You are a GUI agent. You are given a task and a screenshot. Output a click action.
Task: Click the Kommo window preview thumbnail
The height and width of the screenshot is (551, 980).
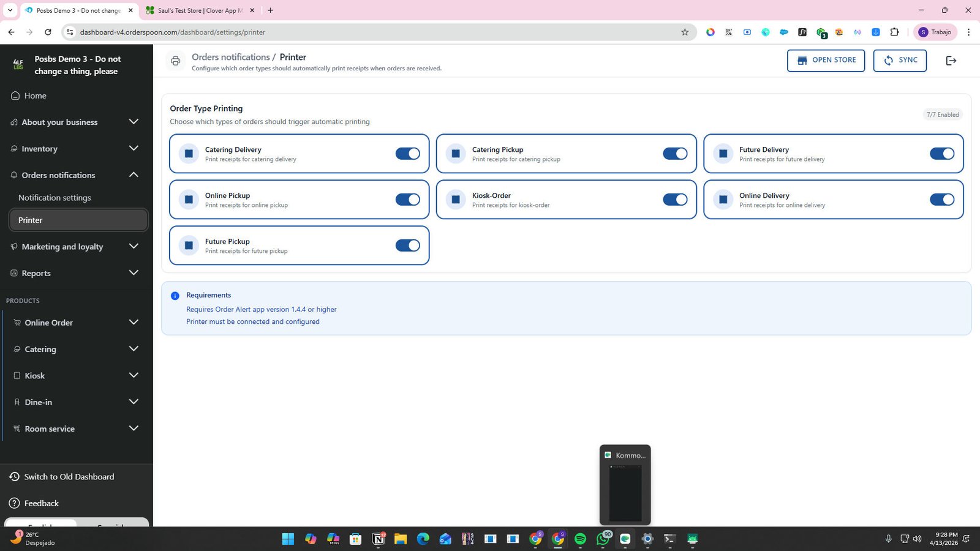(625, 485)
